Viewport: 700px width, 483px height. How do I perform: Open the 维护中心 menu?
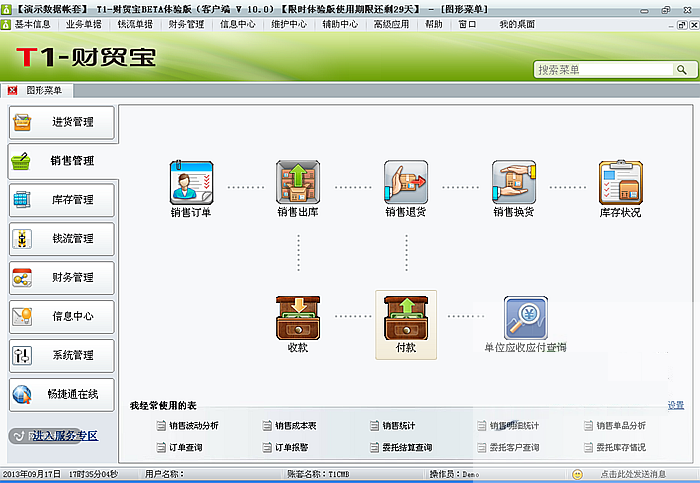pos(289,24)
